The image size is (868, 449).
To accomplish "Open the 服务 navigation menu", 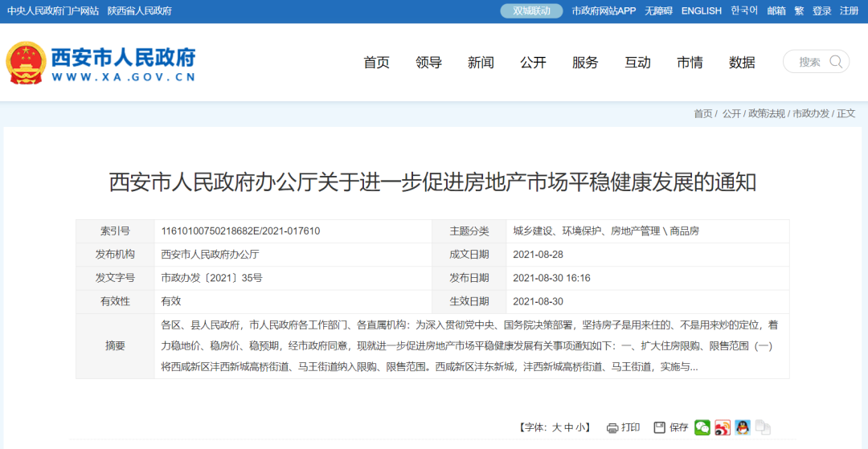I will click(585, 63).
